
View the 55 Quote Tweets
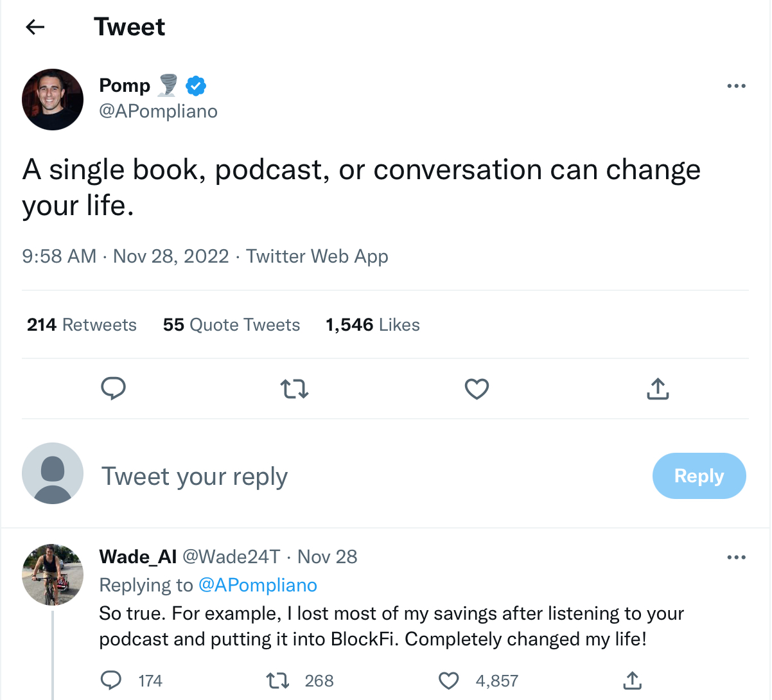click(231, 325)
